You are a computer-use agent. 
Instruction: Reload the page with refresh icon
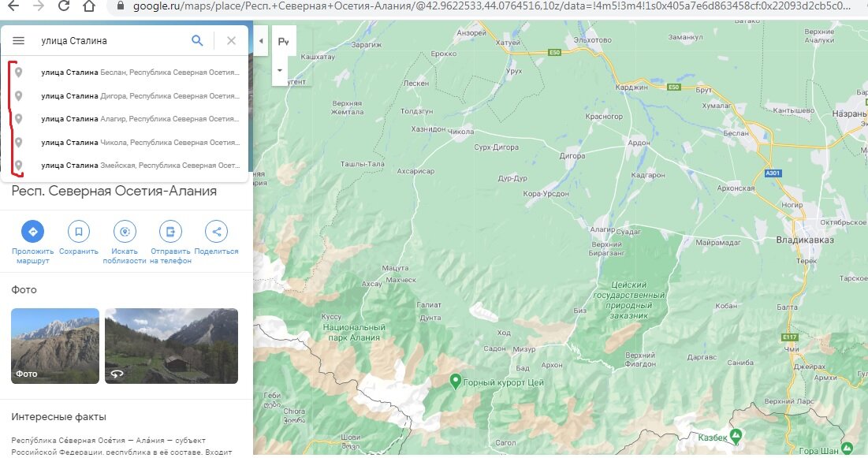pos(64,6)
